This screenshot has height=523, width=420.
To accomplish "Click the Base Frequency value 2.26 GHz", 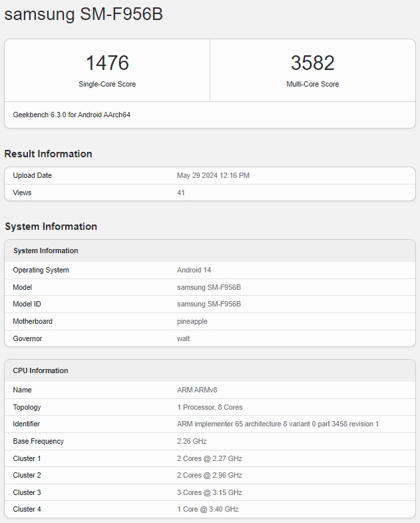I will [192, 442].
